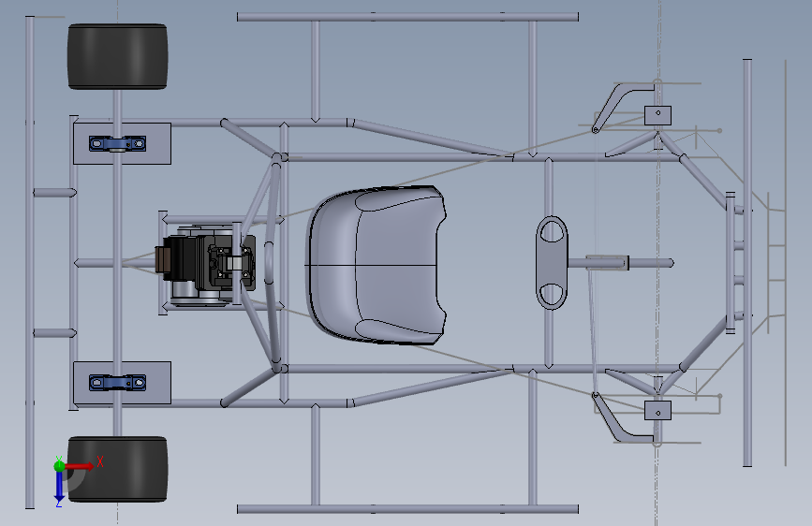
Task: Pick the engine block behind the seat
Action: click(204, 265)
